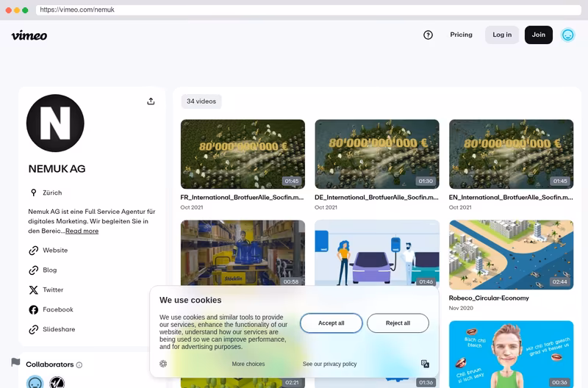The width and height of the screenshot is (588, 388).
Task: Open the Twitter link
Action: coord(53,290)
